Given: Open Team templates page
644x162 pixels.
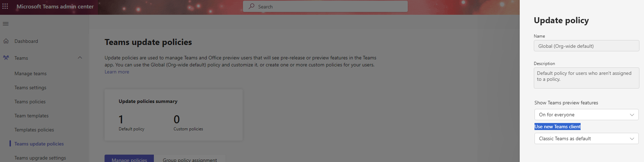Looking at the screenshot, I should 31,116.
